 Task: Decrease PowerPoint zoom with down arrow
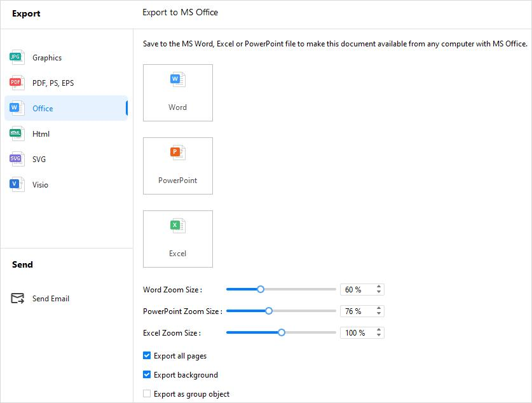[x=379, y=313]
